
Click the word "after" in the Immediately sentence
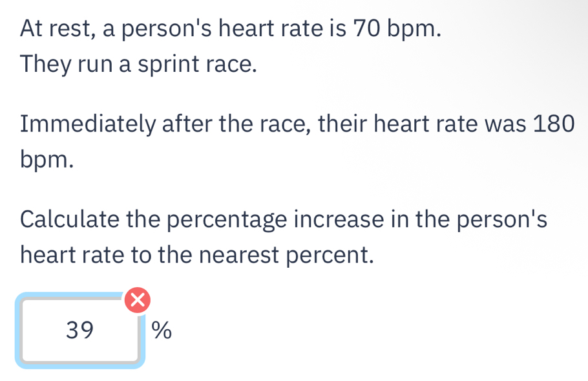click(x=187, y=124)
